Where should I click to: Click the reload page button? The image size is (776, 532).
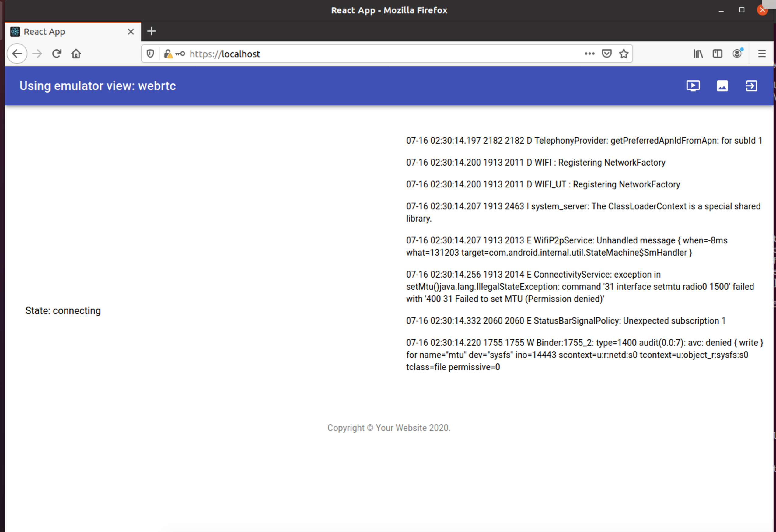pos(56,54)
